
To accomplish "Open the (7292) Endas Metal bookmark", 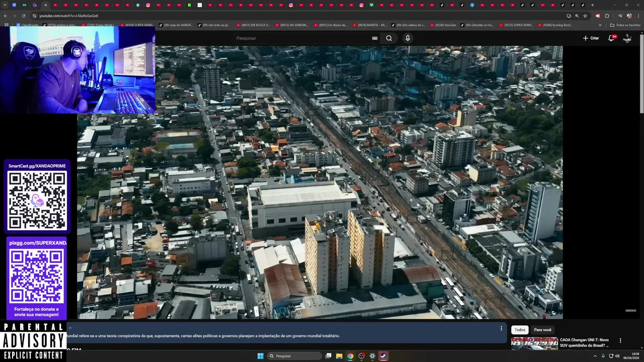I will (98, 25).
